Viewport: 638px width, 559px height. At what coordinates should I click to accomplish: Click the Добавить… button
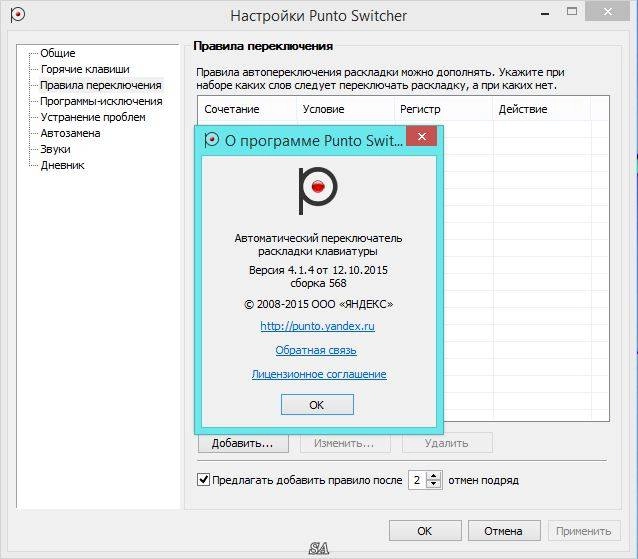(x=243, y=443)
